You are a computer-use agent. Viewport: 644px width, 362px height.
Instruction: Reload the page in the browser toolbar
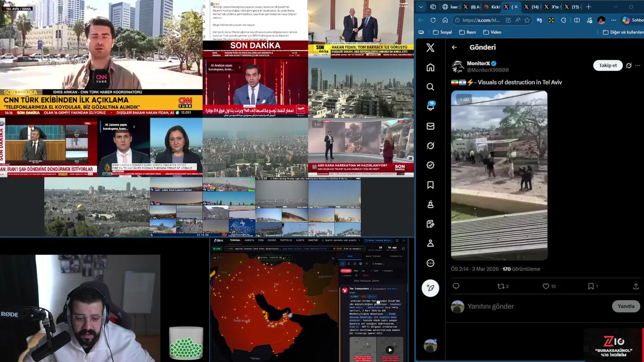(433, 20)
